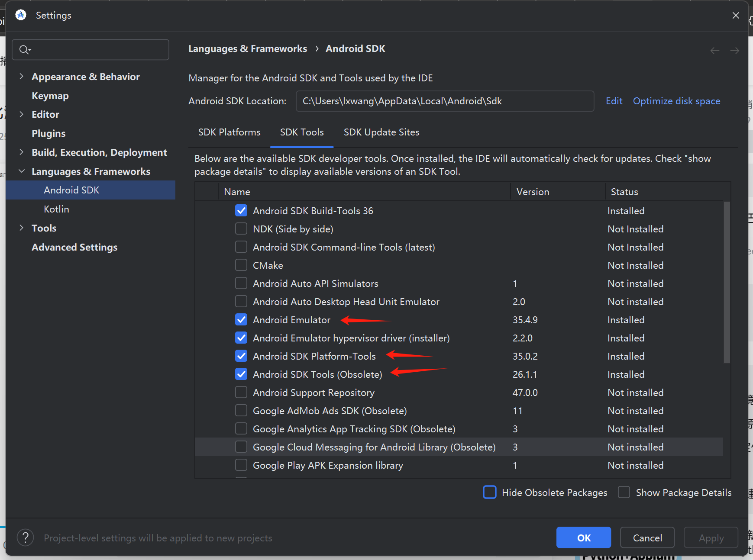Check Google Play APK Expansion library
Viewport: 753px width, 560px height.
[x=241, y=465]
